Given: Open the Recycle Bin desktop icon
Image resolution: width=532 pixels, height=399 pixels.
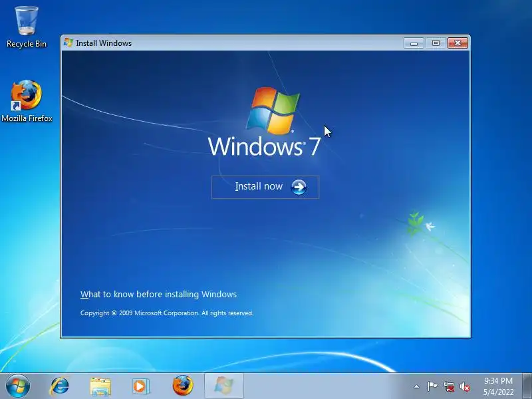Looking at the screenshot, I should point(27,27).
